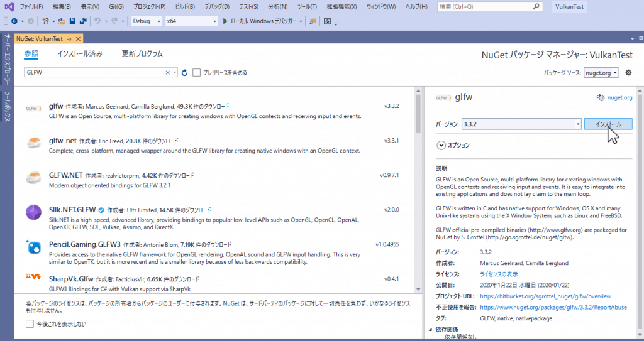Click the Save floppy disk icon

coord(73,21)
